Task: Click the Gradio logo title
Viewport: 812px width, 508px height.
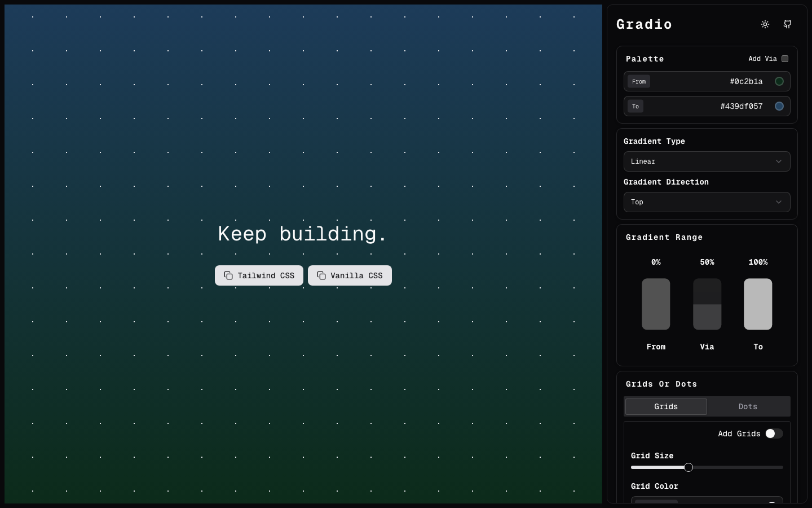Action: click(x=644, y=24)
